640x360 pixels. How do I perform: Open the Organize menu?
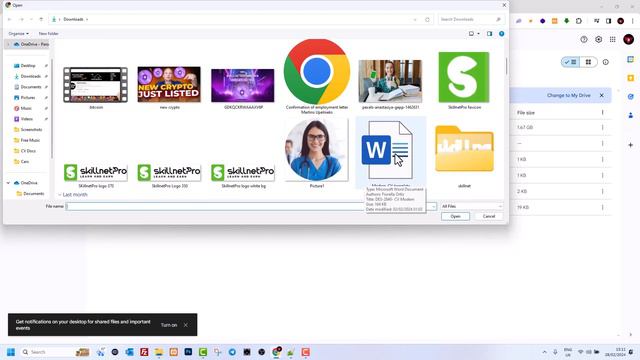pos(19,33)
